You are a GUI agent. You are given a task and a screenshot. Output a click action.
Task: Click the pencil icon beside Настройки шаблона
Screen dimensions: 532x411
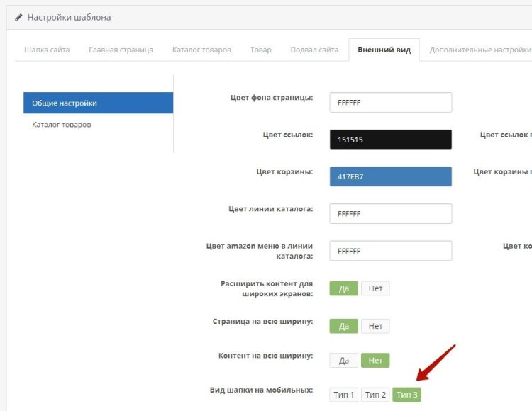[x=18, y=17]
